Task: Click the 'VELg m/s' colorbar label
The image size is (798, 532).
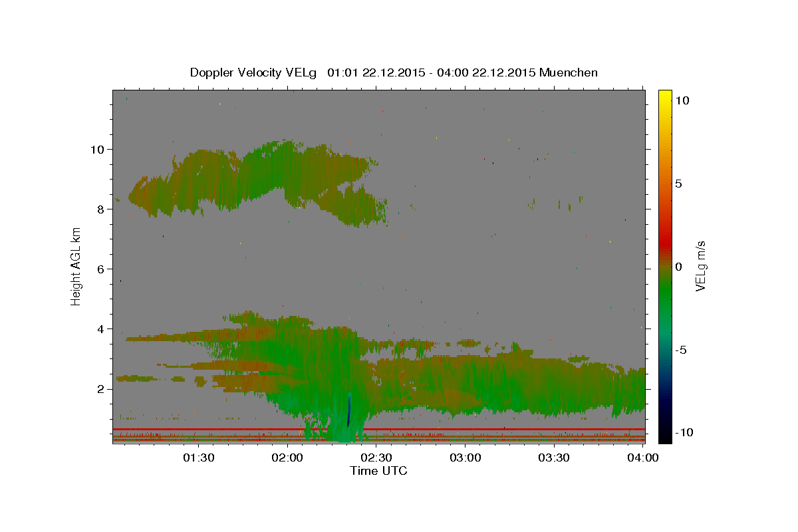Action: 700,266
